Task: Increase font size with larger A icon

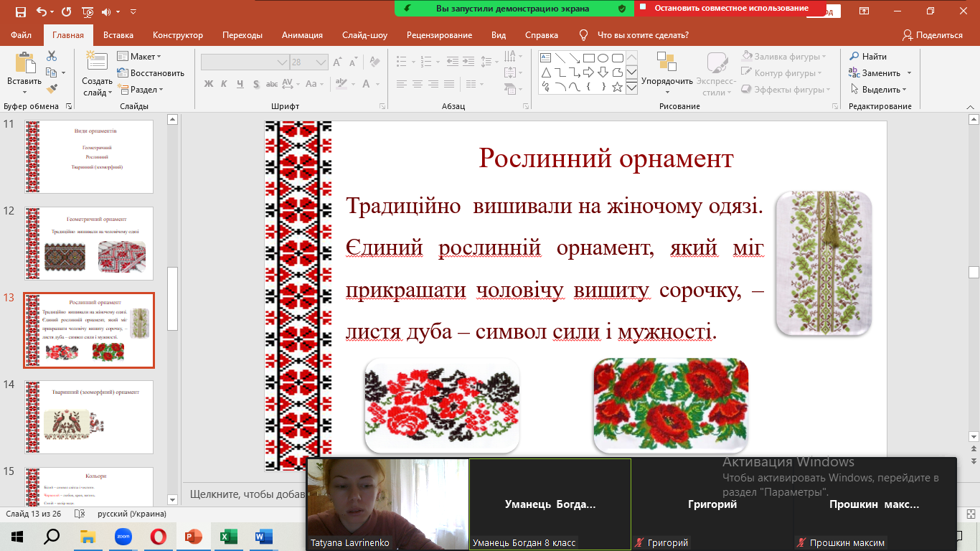Action: coord(337,62)
